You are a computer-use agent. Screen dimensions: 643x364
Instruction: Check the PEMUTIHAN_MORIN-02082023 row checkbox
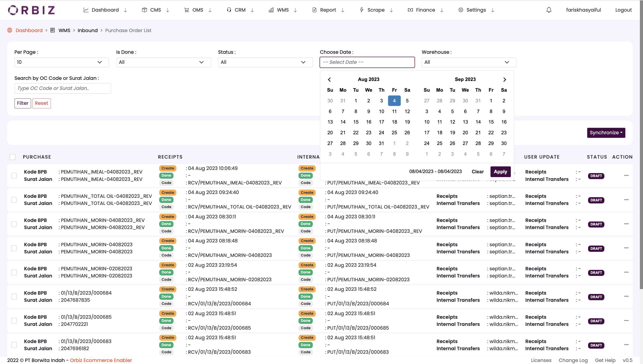point(14,272)
